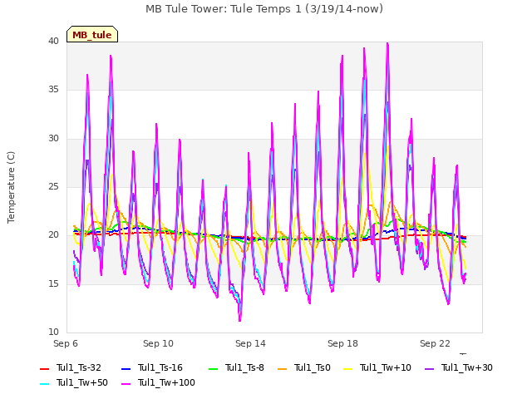Click the Temperature (C) axis label

pos(11,187)
